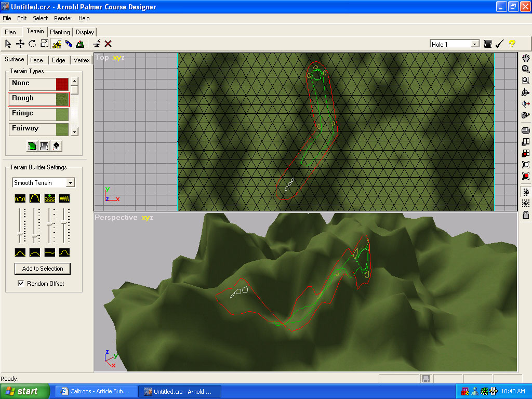Viewport: 532px width, 399px height.
Task: Switch to the Planting tab
Action: (60, 32)
